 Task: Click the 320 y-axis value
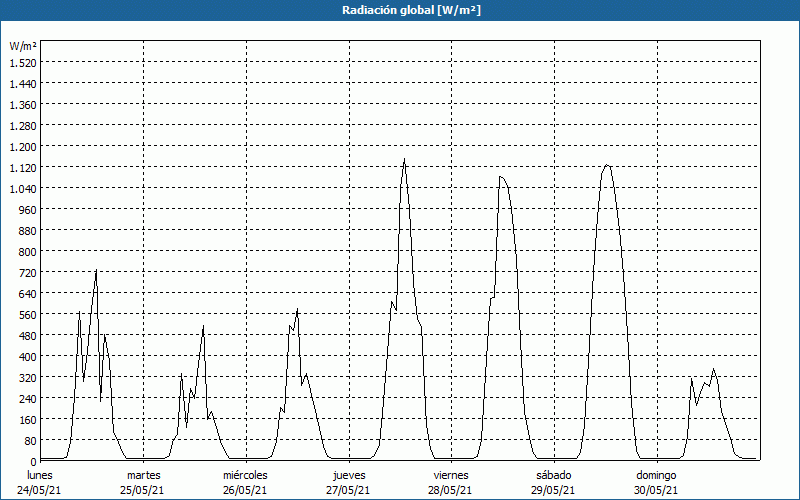(x=28, y=378)
